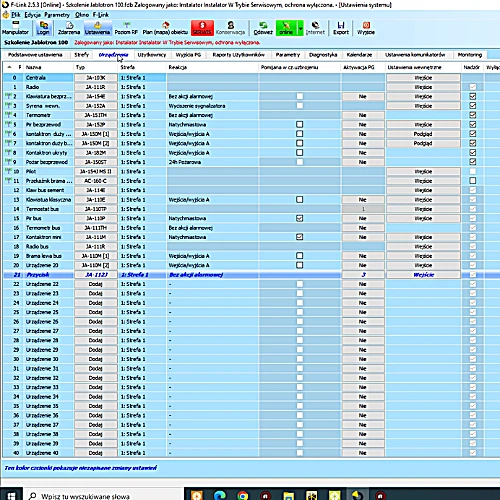
Task: Open the Edycja menu
Action: pyautogui.click(x=32, y=15)
